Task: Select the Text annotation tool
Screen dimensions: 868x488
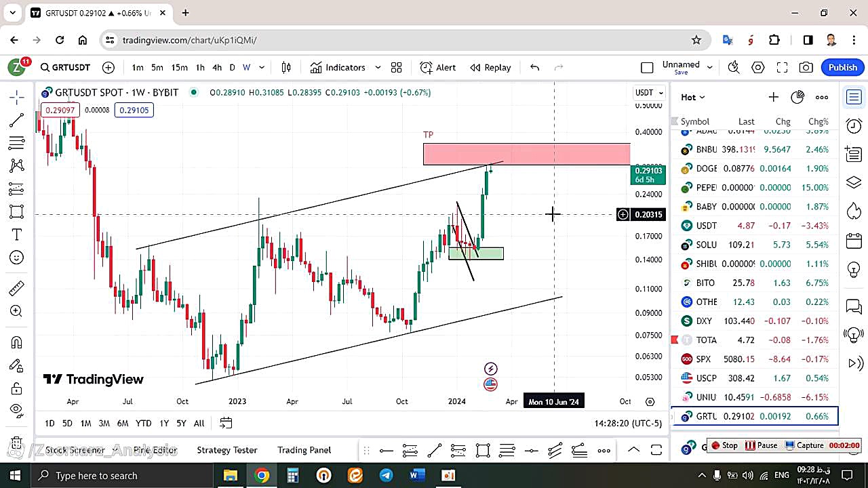Action: tap(17, 235)
